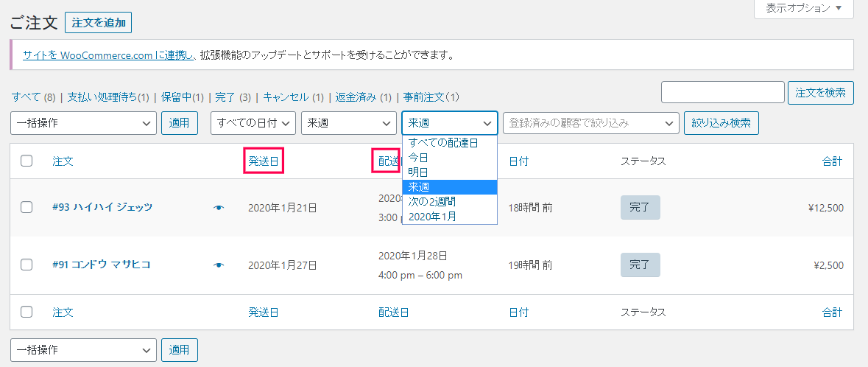Tick the checkbox for order #93

(27, 208)
